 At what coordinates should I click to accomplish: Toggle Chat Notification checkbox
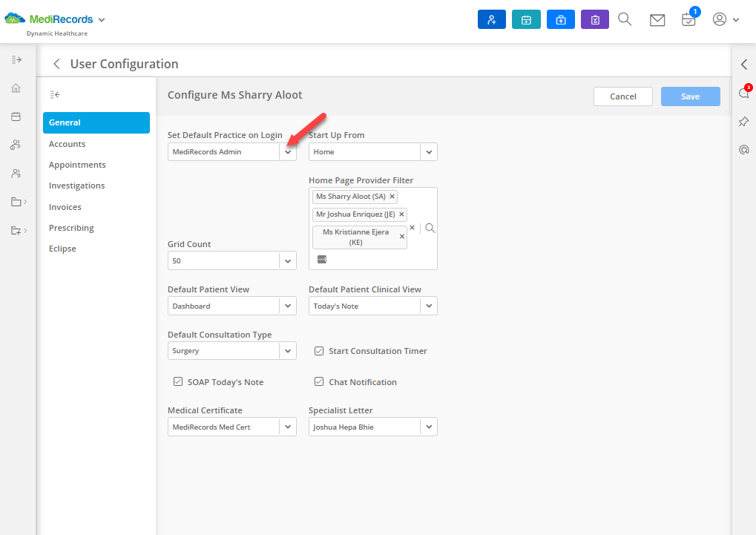(319, 382)
